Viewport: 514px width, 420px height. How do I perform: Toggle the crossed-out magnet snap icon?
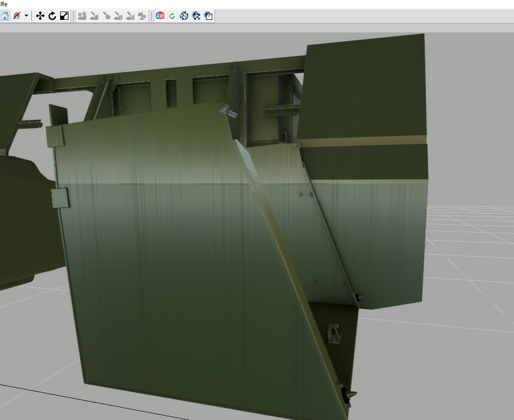[x=16, y=16]
